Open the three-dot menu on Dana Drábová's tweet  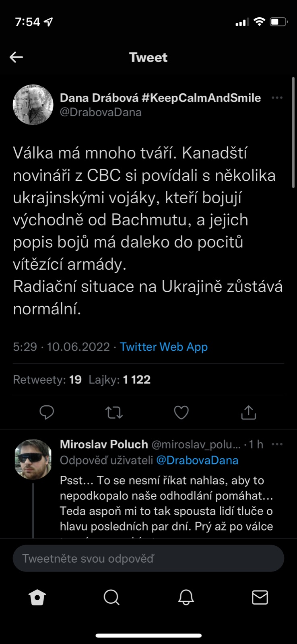click(277, 98)
